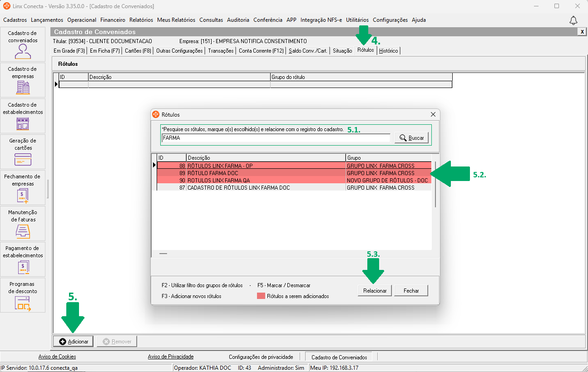
Task: Switch to the Conta Corrente (F12) tab
Action: point(261,51)
